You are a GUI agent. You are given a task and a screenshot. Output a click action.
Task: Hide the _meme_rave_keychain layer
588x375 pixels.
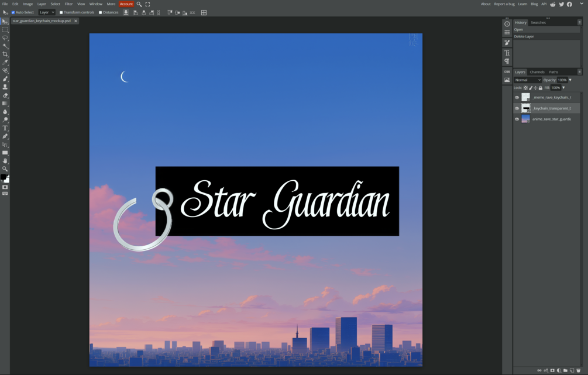point(517,98)
